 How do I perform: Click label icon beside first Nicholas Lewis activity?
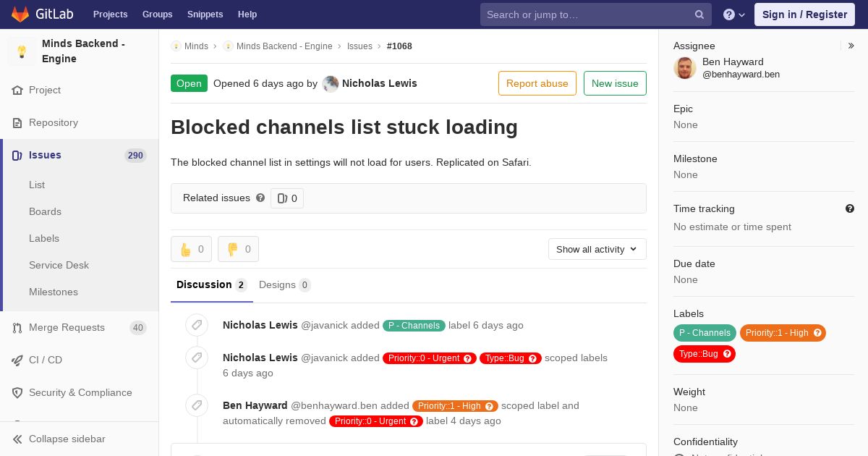pos(197,326)
